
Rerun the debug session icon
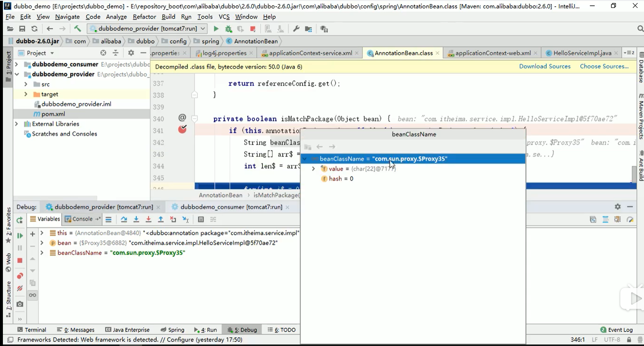pos(19,220)
